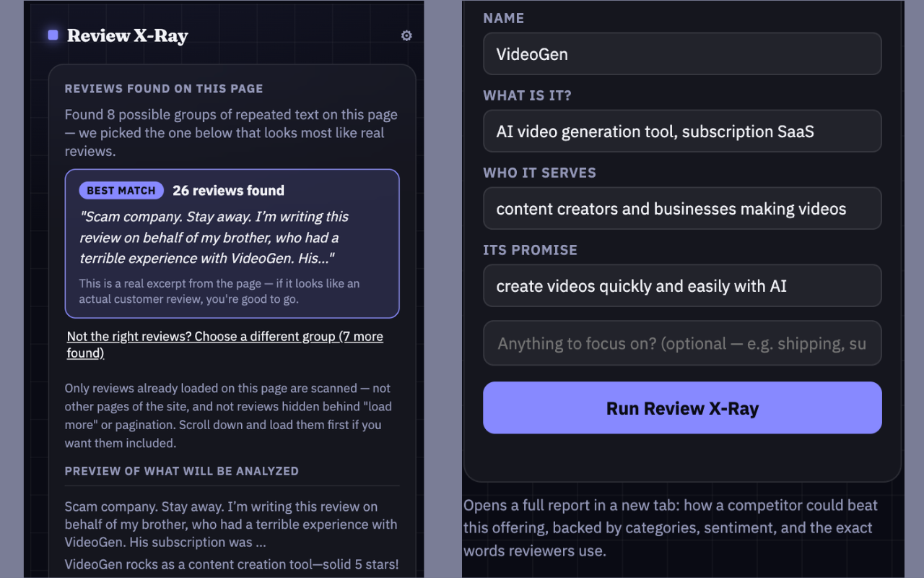Choose a different review group link
Image resolution: width=924 pixels, height=578 pixels.
(225, 345)
